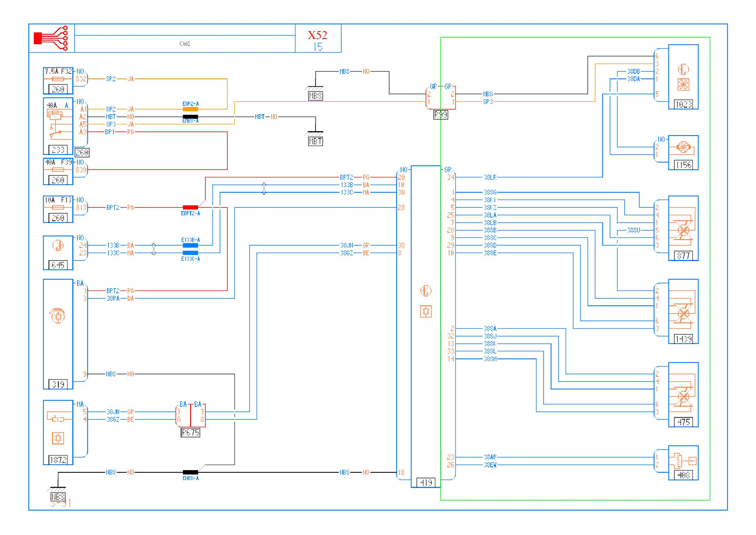Click the X52 diagram title

point(317,35)
